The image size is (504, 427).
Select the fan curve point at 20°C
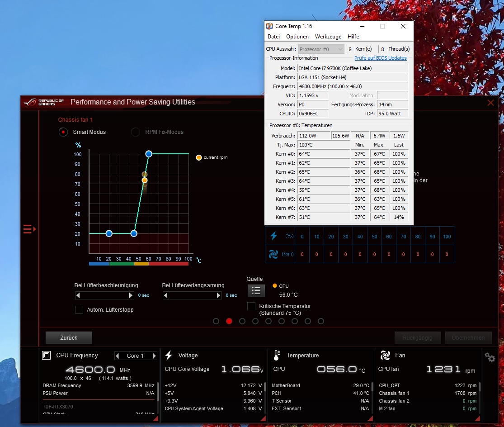(109, 233)
